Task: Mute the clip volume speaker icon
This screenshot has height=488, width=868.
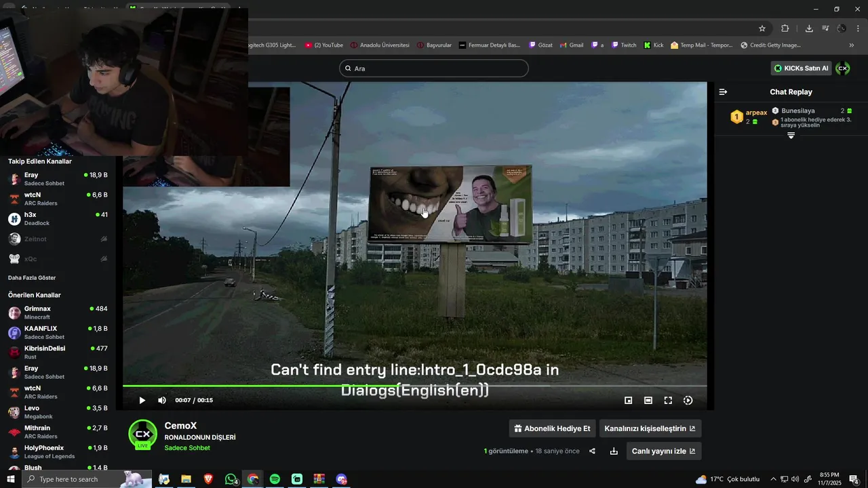Action: (x=161, y=401)
